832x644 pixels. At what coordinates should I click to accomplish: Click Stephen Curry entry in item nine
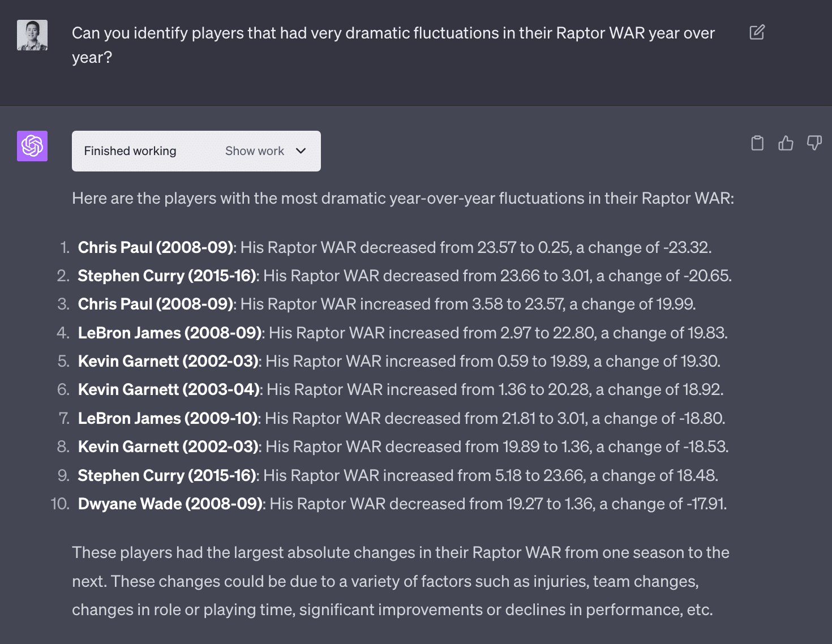pos(167,475)
